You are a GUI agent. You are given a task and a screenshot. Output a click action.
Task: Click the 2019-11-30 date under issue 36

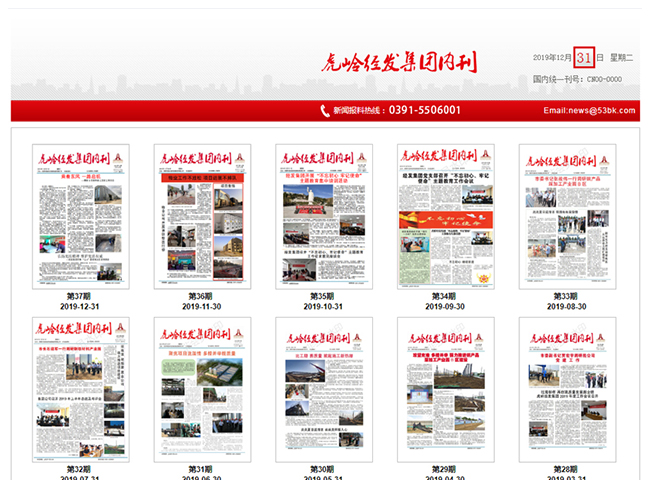pyautogui.click(x=202, y=308)
